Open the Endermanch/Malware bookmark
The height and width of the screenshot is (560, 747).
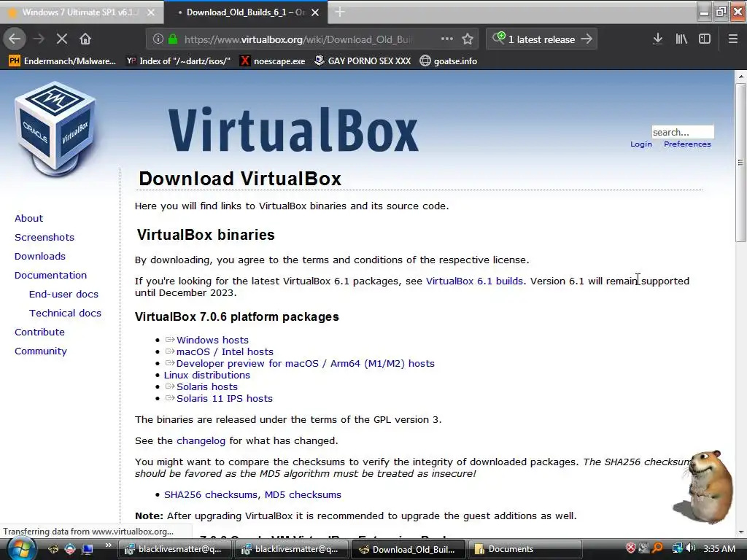pyautogui.click(x=63, y=61)
